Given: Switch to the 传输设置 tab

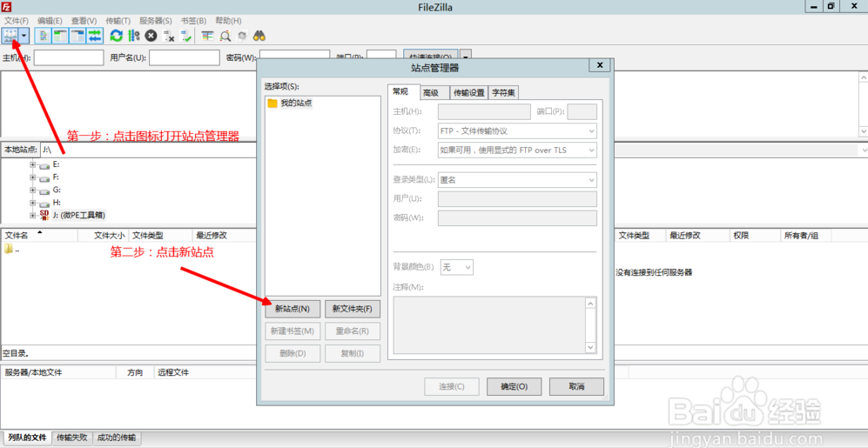Looking at the screenshot, I should pos(469,93).
